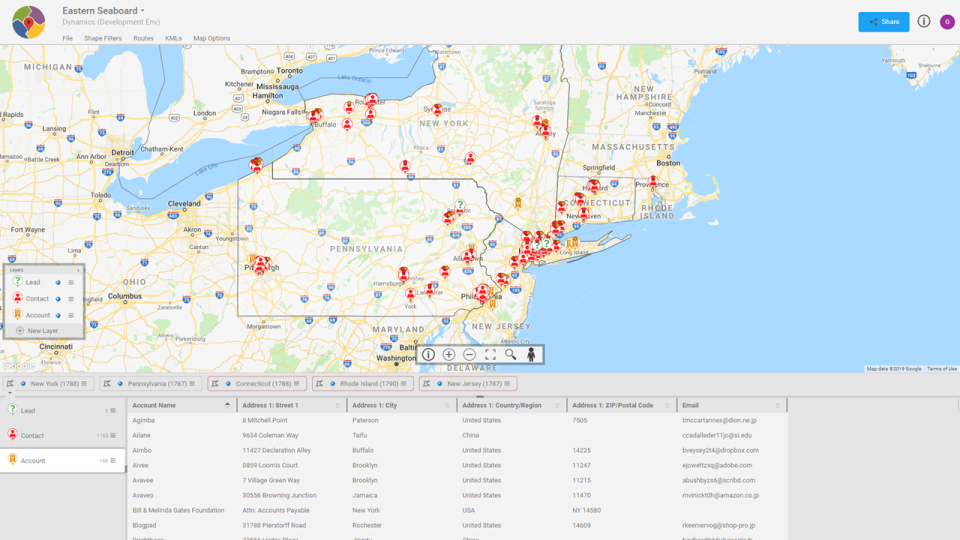Open the Lead layer menu in Layers panel
This screenshot has width=960, height=540.
click(x=71, y=283)
